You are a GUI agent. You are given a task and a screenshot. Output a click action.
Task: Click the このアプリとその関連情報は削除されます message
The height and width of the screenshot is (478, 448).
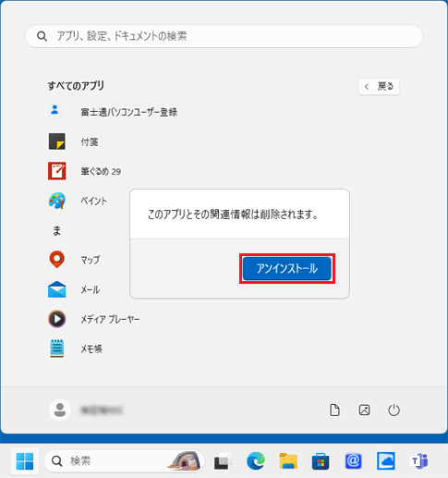(233, 214)
